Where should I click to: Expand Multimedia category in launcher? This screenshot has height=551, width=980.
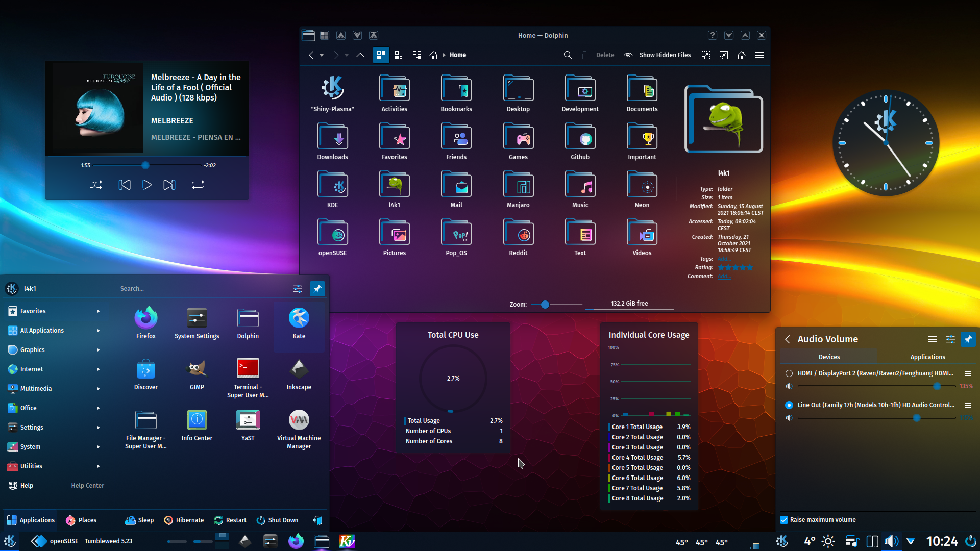pos(55,389)
